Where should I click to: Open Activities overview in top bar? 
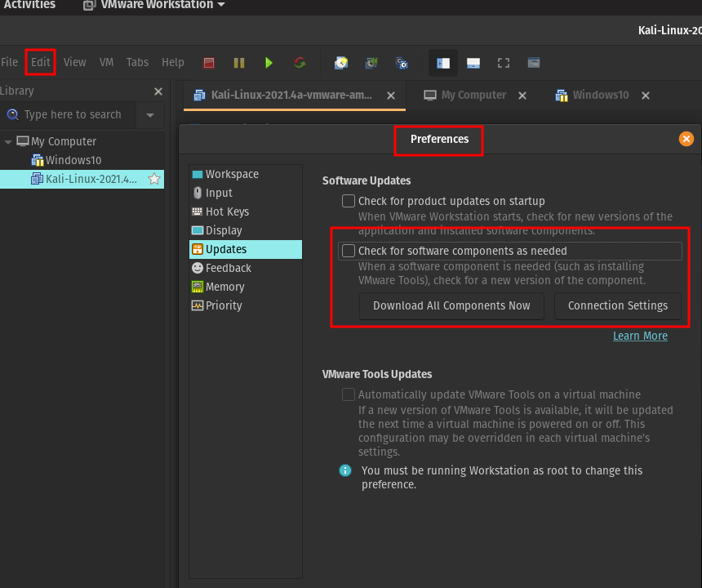[29, 5]
